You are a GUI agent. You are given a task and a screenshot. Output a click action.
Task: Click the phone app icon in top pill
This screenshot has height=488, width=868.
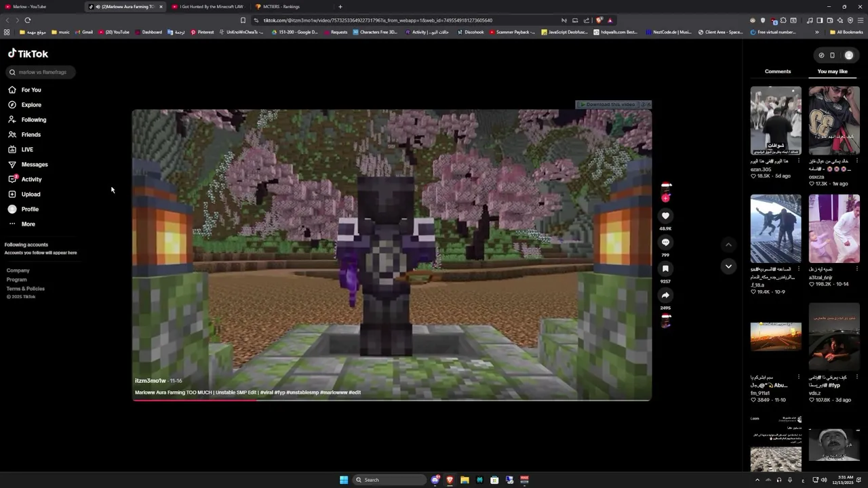pos(832,56)
